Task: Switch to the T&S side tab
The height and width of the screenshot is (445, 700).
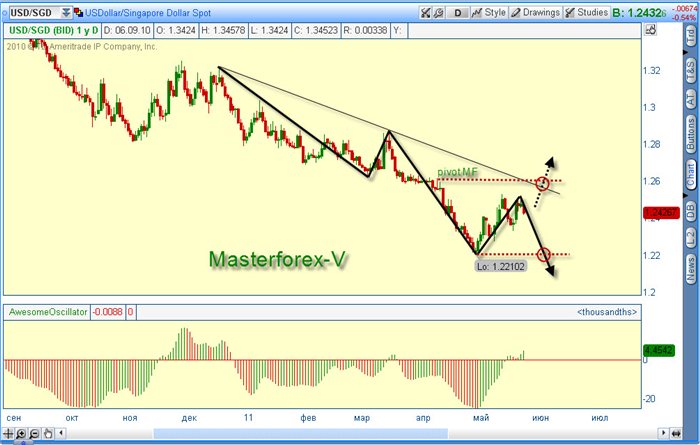Action: pyautogui.click(x=691, y=71)
